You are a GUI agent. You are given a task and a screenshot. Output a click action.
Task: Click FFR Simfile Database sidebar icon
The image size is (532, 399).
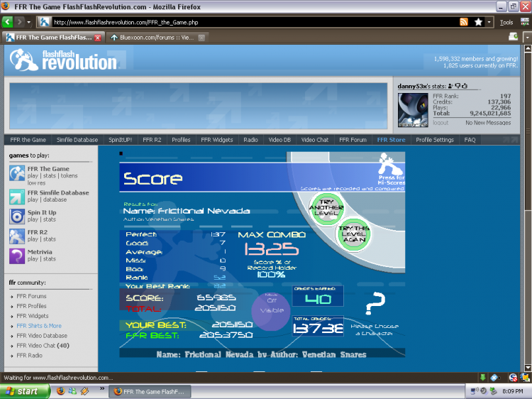tap(17, 197)
